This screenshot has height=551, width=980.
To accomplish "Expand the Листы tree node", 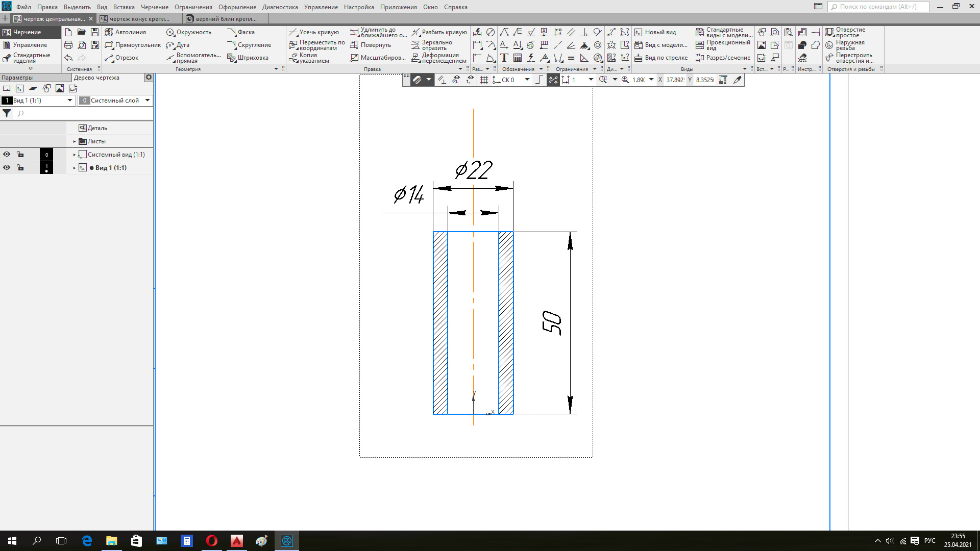I will [x=75, y=141].
